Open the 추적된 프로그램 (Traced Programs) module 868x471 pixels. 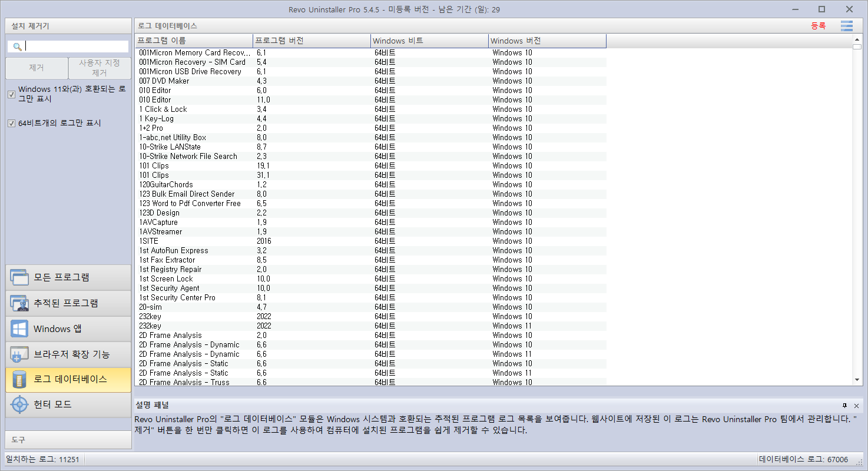68,303
